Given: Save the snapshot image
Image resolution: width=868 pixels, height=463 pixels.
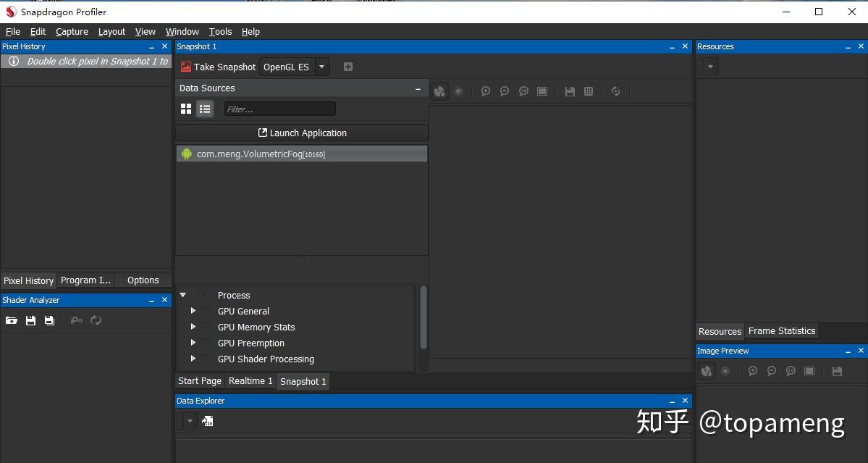Looking at the screenshot, I should pyautogui.click(x=570, y=91).
